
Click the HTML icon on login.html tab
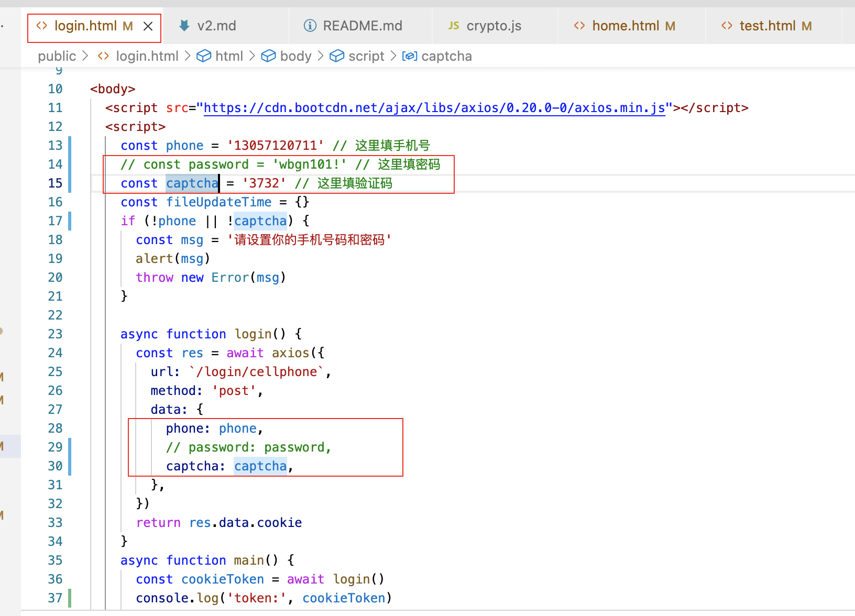41,25
